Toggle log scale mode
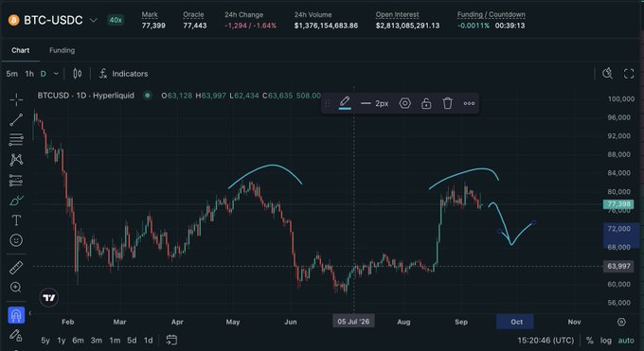The image size is (644, 351). (x=606, y=341)
